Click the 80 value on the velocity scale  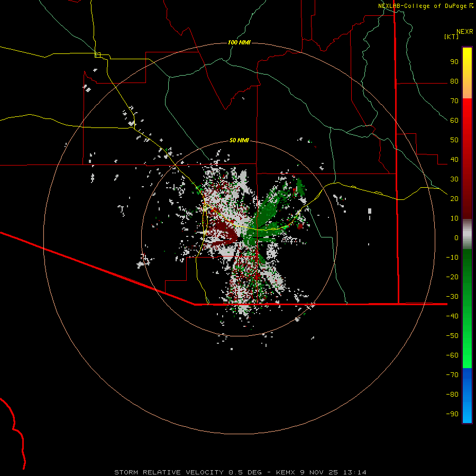click(454, 81)
